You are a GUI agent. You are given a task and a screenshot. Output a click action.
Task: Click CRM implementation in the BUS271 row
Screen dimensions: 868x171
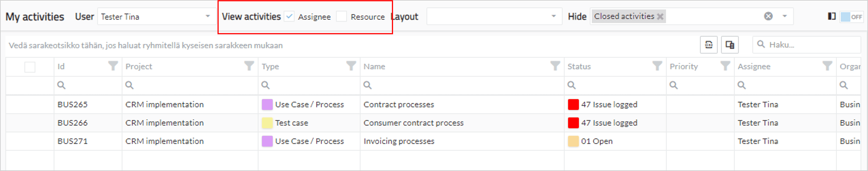[164, 141]
